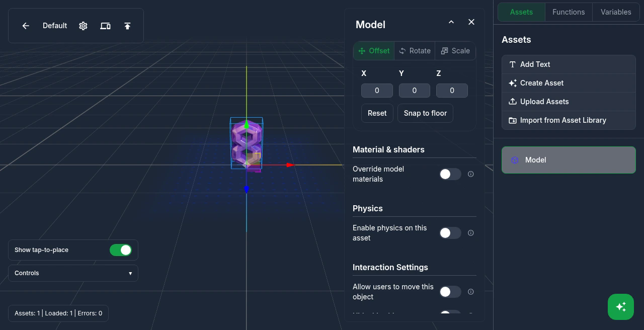Image resolution: width=644 pixels, height=330 pixels.
Task: Click the Reset button
Action: (377, 113)
